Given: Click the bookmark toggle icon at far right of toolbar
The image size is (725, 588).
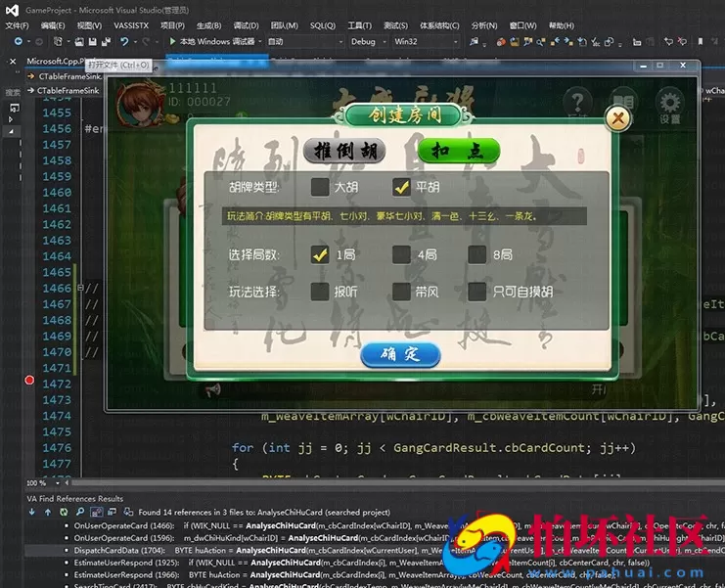Looking at the screenshot, I should tap(701, 42).
